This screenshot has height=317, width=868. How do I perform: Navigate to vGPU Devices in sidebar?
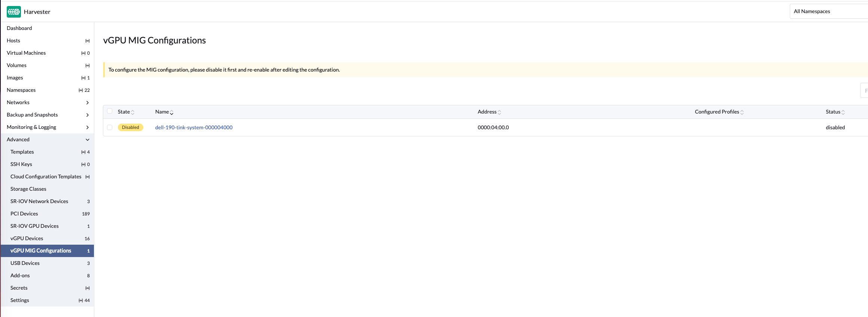pos(27,238)
